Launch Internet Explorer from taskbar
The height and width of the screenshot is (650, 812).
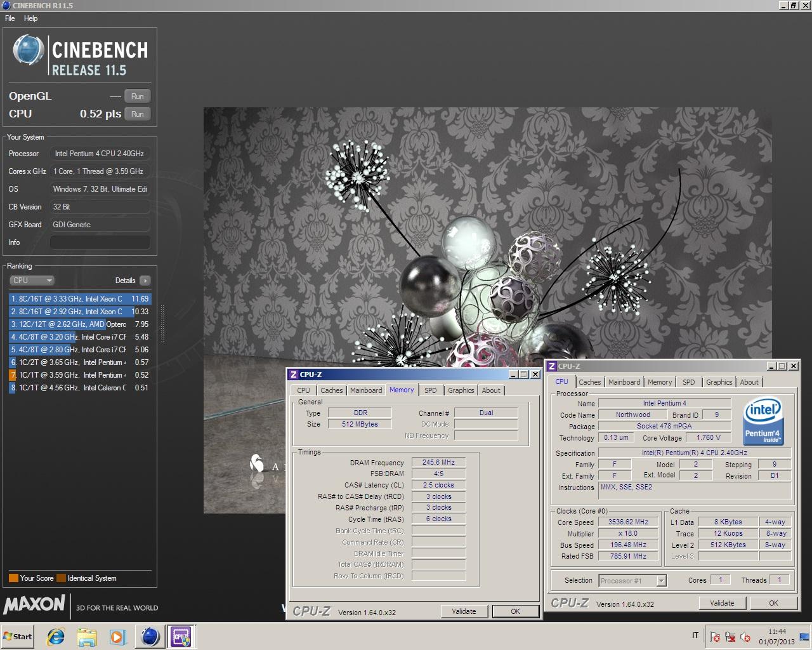56,637
